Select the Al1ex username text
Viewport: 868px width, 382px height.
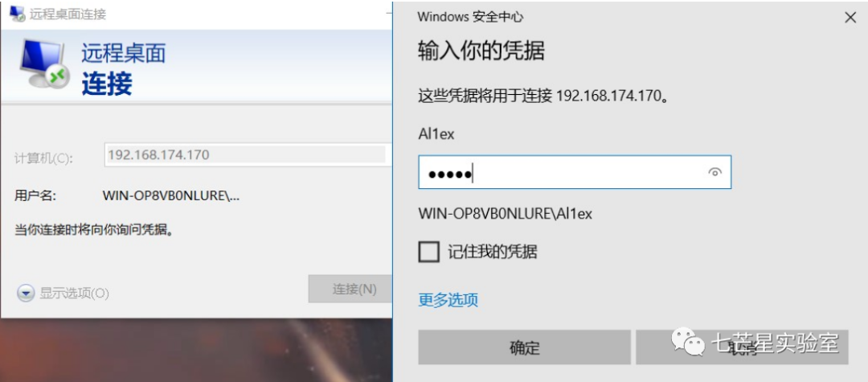[436, 133]
